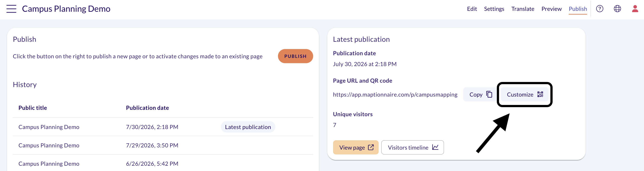Open the Preview tab
The width and height of the screenshot is (644, 171).
coord(551,9)
